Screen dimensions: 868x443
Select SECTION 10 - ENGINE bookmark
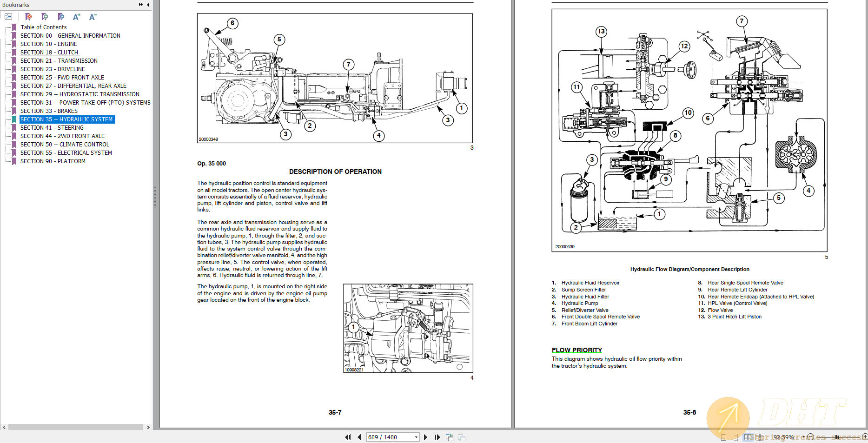pos(48,44)
